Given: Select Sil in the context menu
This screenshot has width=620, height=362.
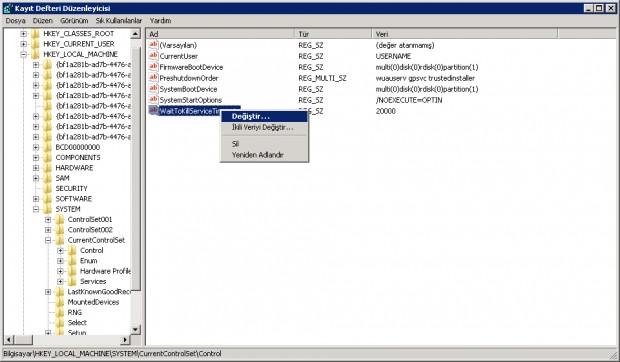Looking at the screenshot, I should tap(264, 144).
